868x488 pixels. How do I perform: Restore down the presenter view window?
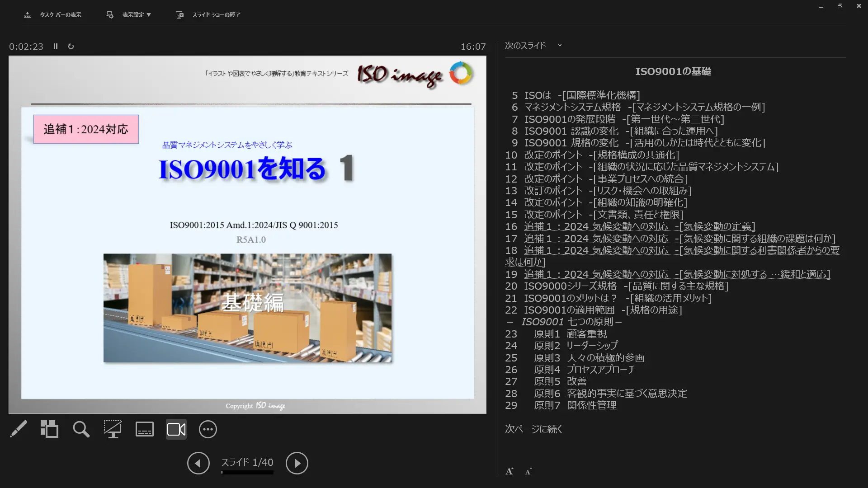[840, 6]
